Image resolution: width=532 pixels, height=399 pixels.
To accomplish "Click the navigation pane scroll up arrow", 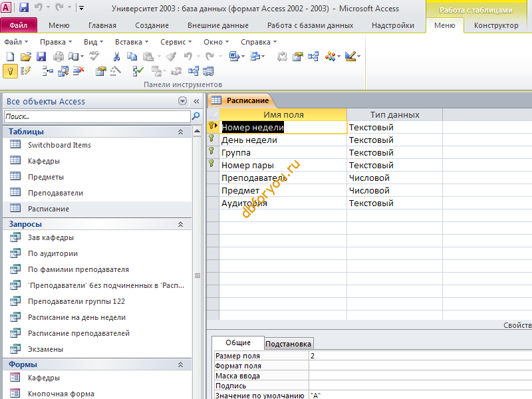I will click(197, 131).
